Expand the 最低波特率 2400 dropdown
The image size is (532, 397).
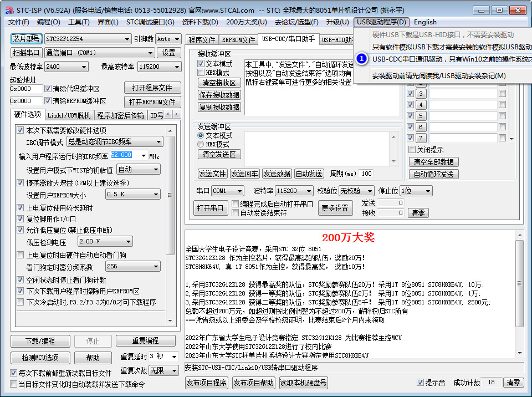[x=84, y=67]
